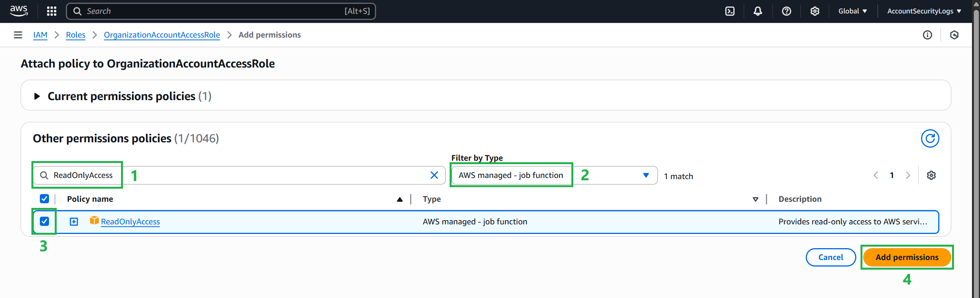980x298 pixels.
Task: Cancel attaching the policy
Action: (830, 257)
